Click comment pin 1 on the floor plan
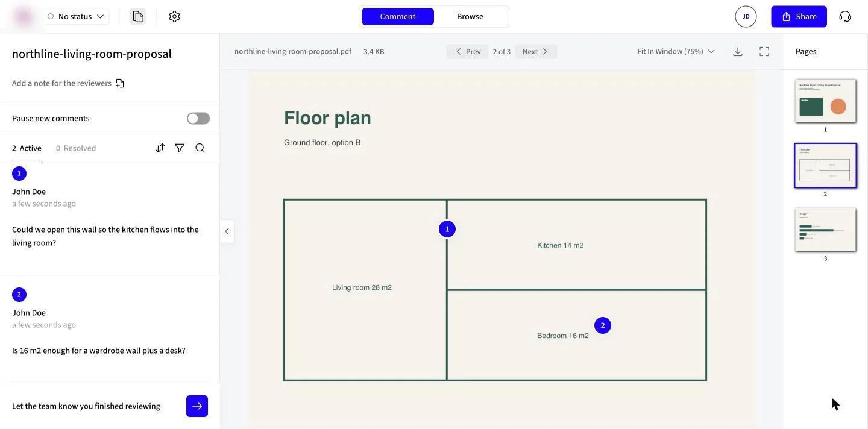Screen dimensions: 868x429 tap(447, 229)
